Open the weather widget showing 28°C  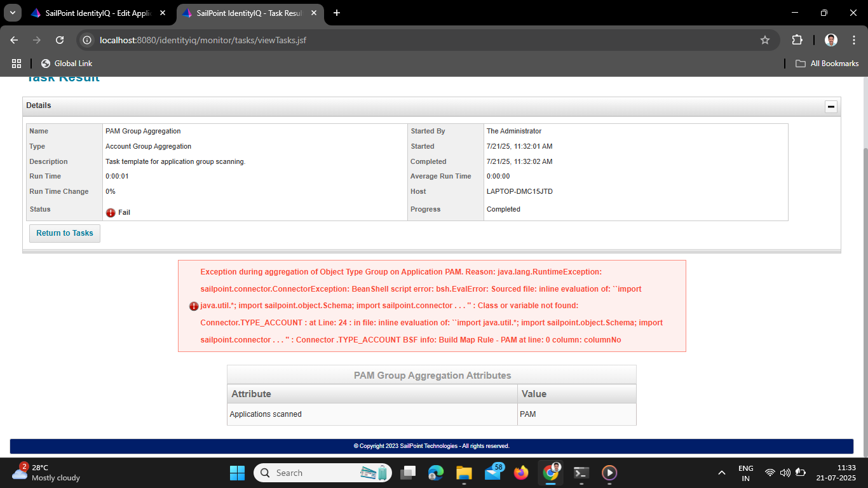tap(46, 473)
